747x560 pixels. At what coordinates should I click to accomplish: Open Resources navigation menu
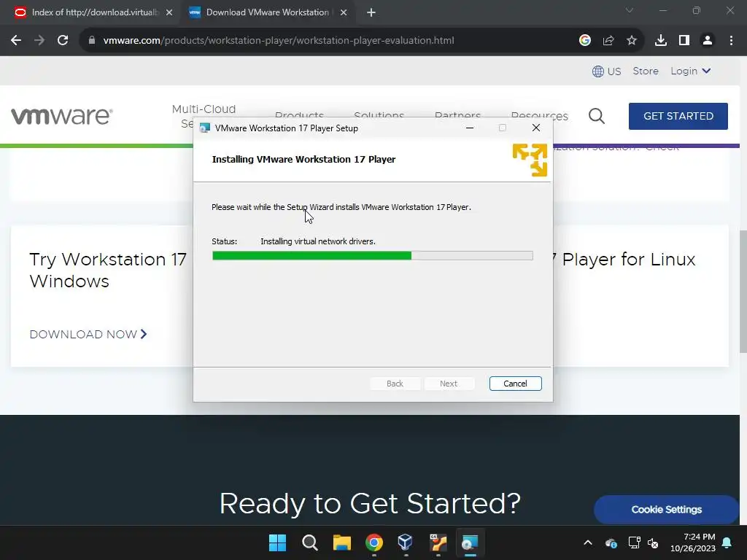539,117
